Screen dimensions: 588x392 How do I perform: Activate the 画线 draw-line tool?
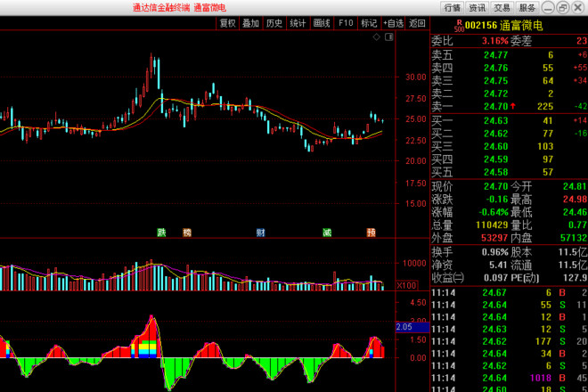[x=322, y=23]
